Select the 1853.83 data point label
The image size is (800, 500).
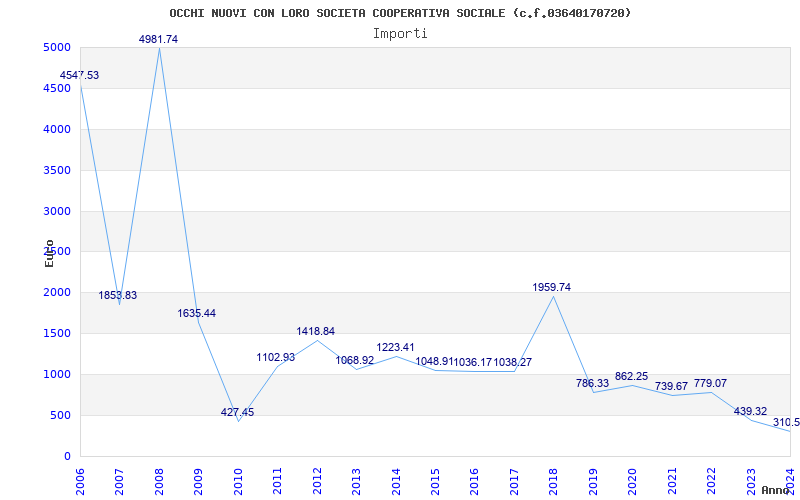point(118,295)
